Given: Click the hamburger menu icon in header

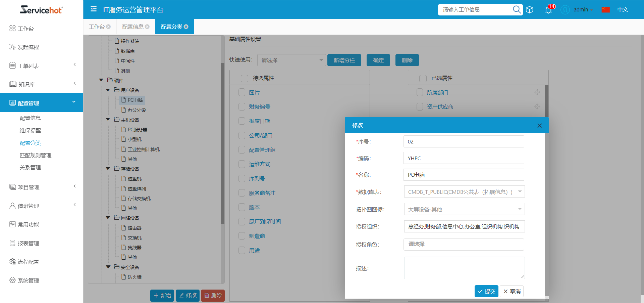Looking at the screenshot, I should point(93,9).
